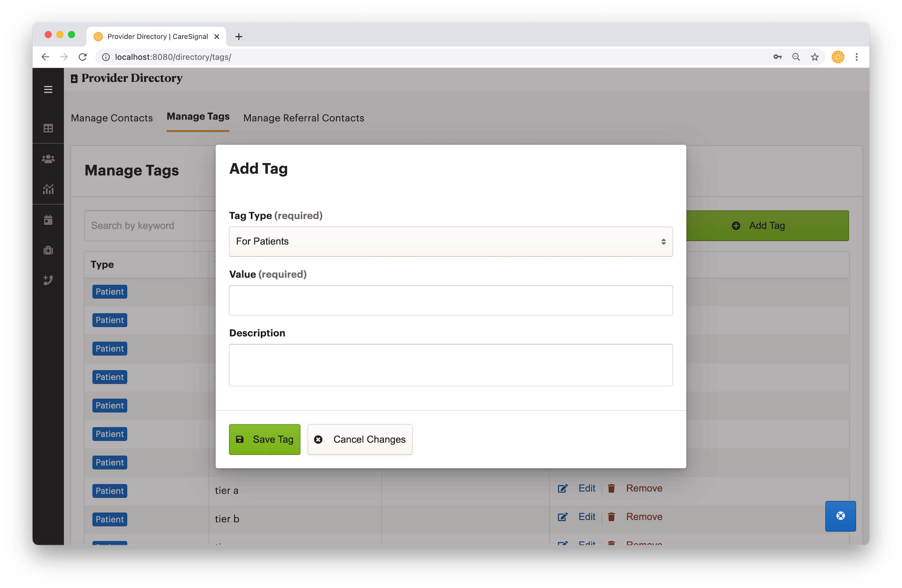902x588 pixels.
Task: Focus the Description text area
Action: click(451, 365)
